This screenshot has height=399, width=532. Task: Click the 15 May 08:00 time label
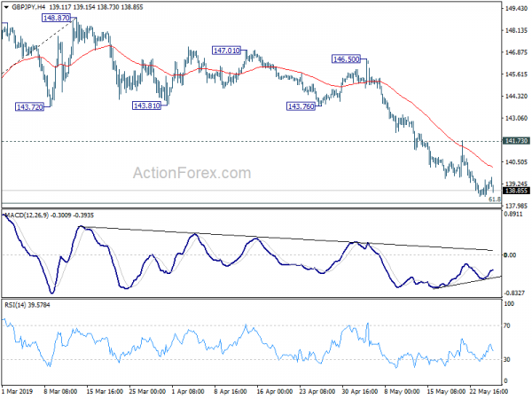click(x=446, y=391)
